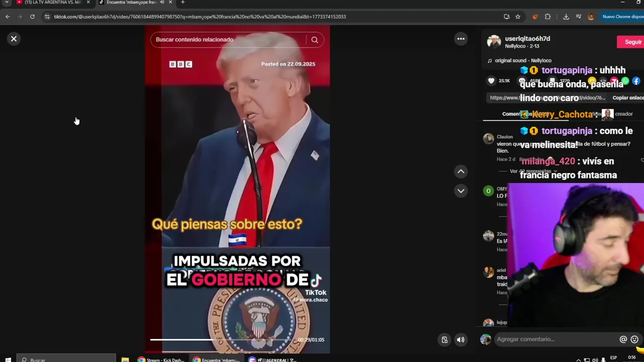The width and height of the screenshot is (644, 362).
Task: Open the tab search dropdown arrow
Action: (x=7, y=3)
